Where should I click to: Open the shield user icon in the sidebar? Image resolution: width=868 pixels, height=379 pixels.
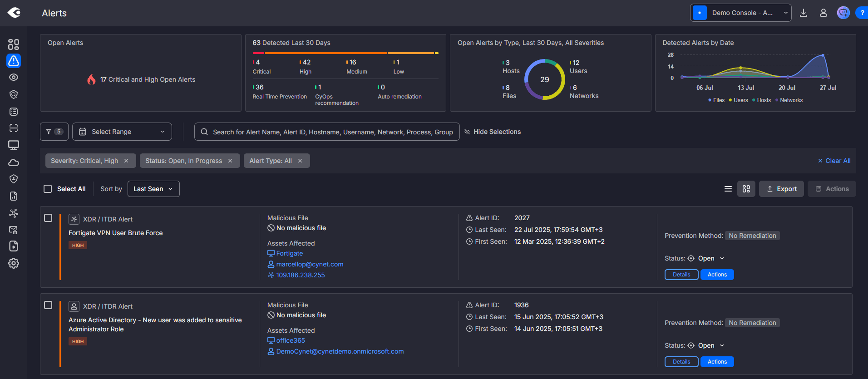14,179
